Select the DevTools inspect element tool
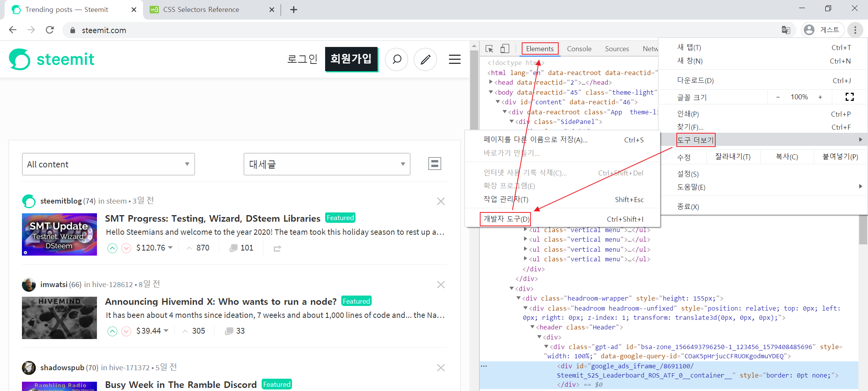The width and height of the screenshot is (868, 391). (x=489, y=49)
